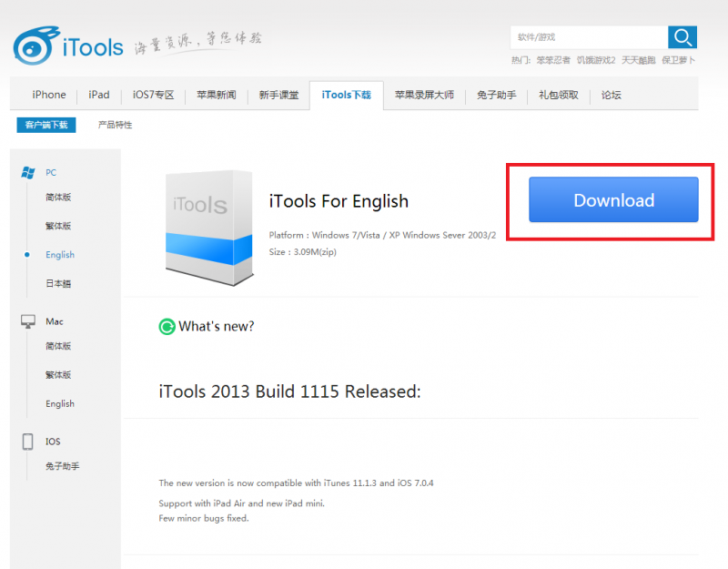Viewport: 728px width, 569px height.
Task: Select English under the PC section
Action: [x=60, y=255]
